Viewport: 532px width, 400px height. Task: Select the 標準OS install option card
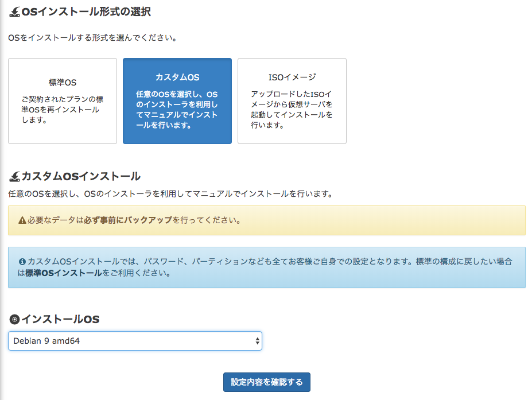coord(63,101)
